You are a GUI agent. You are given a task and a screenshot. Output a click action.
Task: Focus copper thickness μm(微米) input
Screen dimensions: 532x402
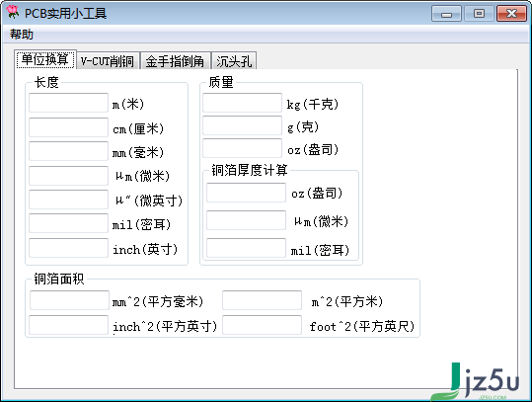(x=246, y=220)
